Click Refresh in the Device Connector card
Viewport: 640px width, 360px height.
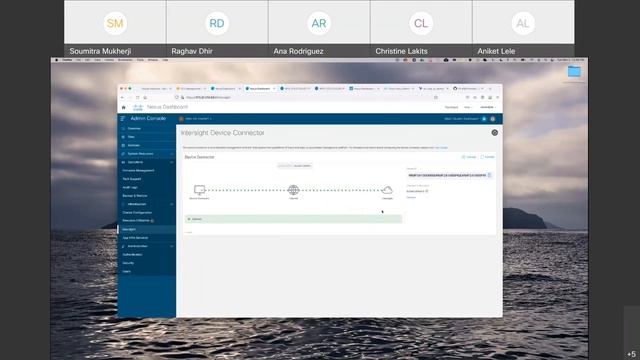tap(487, 157)
